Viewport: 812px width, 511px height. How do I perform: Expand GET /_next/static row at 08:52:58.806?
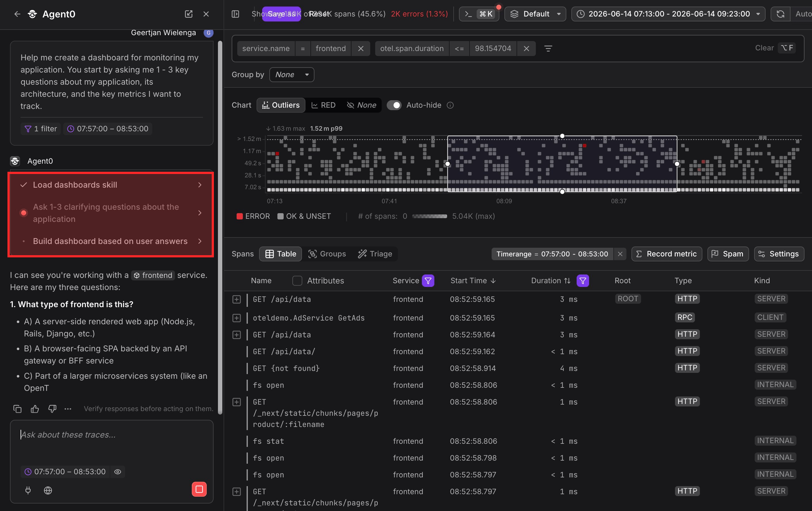point(237,402)
